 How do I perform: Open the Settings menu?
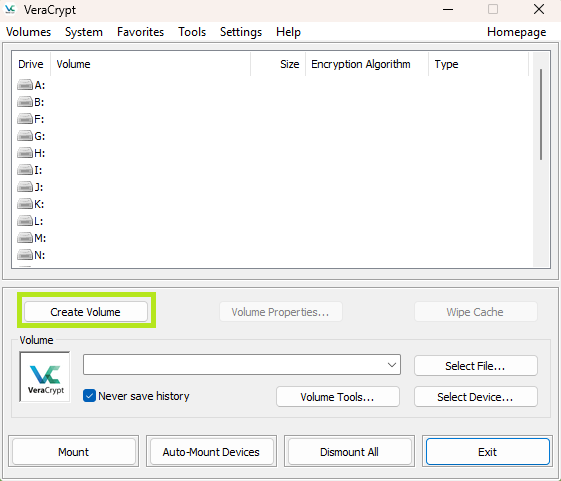tap(241, 32)
